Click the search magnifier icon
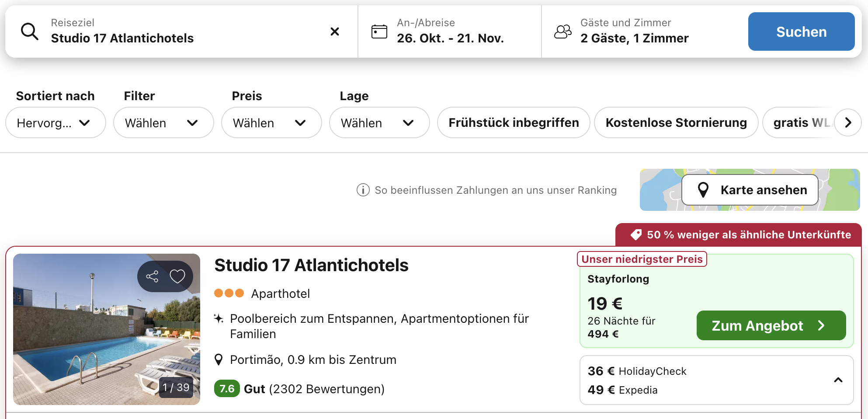 coord(30,31)
